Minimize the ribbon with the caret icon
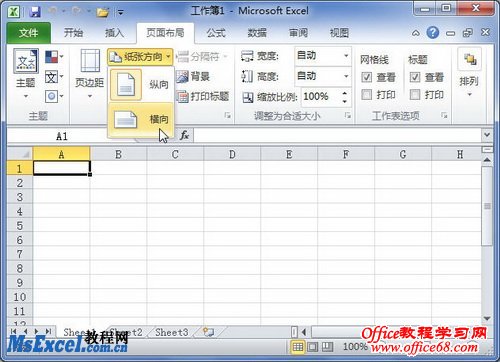The height and width of the screenshot is (362, 500). point(416,33)
